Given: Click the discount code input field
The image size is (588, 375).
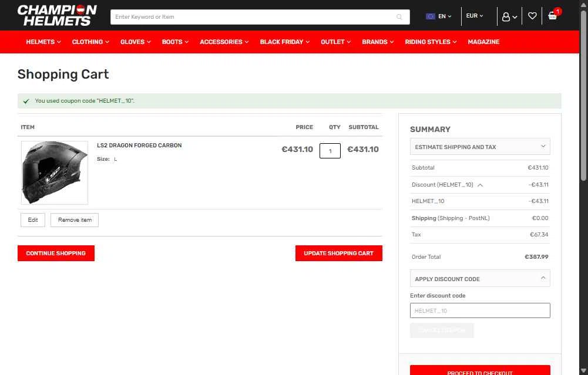Looking at the screenshot, I should click(480, 310).
